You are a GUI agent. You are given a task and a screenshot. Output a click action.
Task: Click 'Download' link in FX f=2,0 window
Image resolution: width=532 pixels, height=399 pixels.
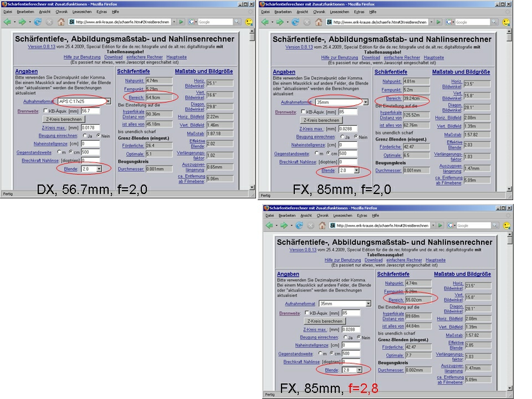[x=371, y=58]
